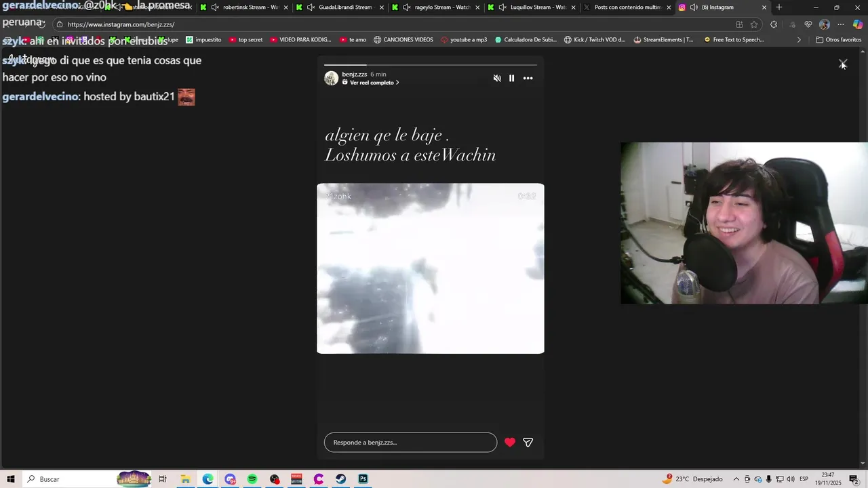Screen dimensions: 868x488
Task: Open 'te amo' bookmark
Action: [x=353, y=40]
